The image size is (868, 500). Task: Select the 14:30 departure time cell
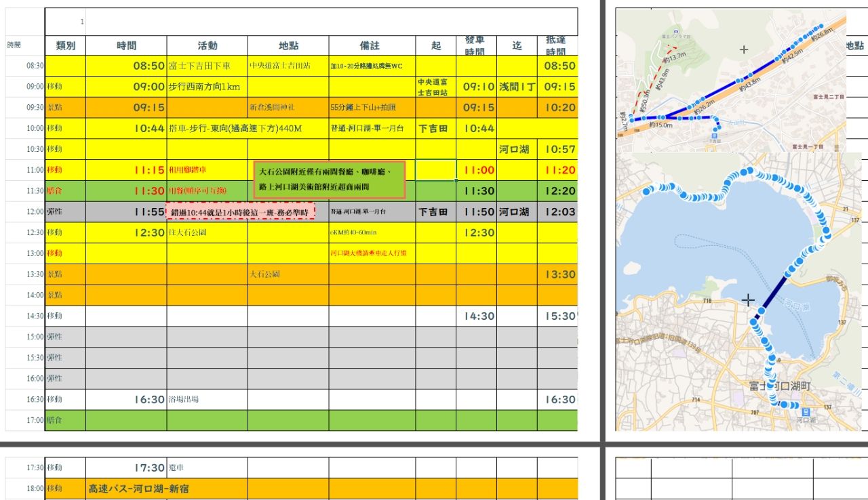click(x=476, y=316)
